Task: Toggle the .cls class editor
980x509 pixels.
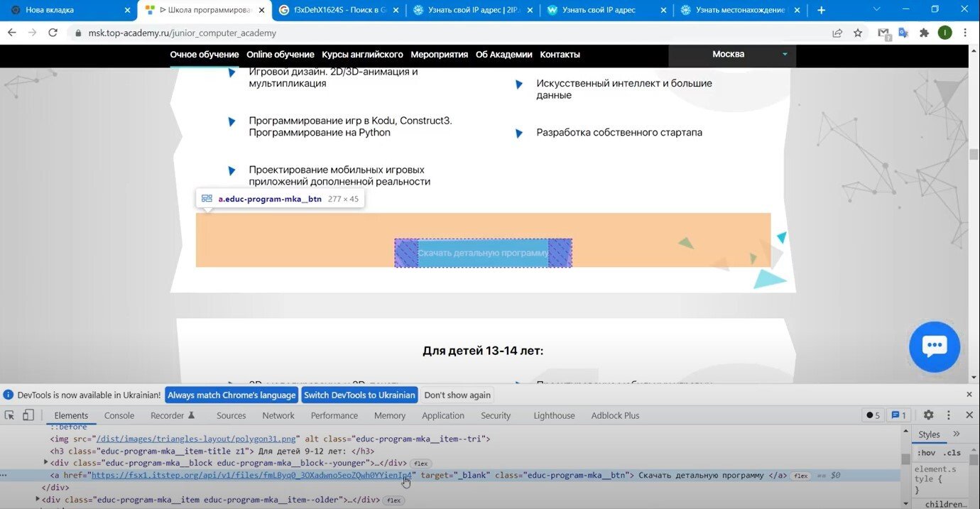Action: click(952, 453)
